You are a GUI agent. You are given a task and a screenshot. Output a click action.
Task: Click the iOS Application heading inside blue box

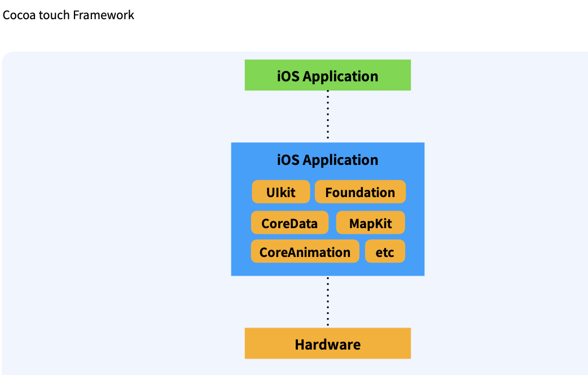327,160
